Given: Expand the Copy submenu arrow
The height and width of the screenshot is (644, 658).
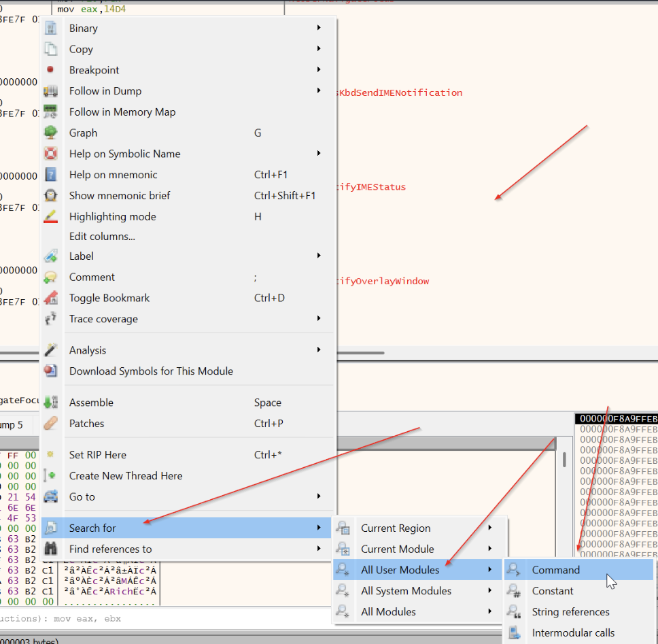Looking at the screenshot, I should tap(319, 49).
